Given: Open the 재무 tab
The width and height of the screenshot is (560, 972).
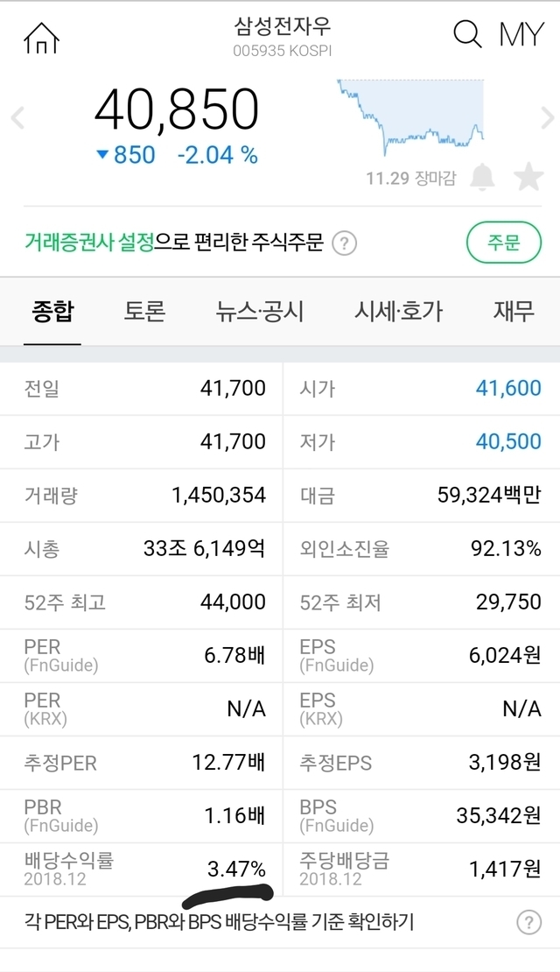Looking at the screenshot, I should [x=514, y=311].
